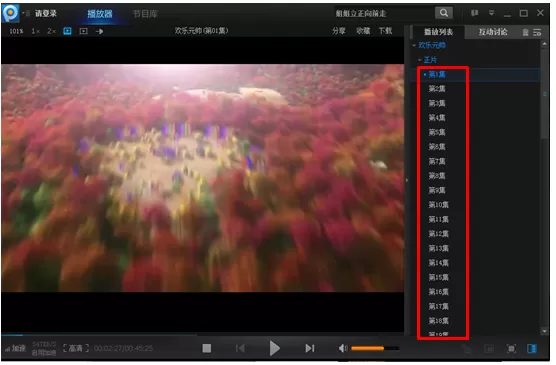Viewport: 556px width, 365px height.
Task: Open the skin icon in title bar
Action: pyautogui.click(x=474, y=13)
